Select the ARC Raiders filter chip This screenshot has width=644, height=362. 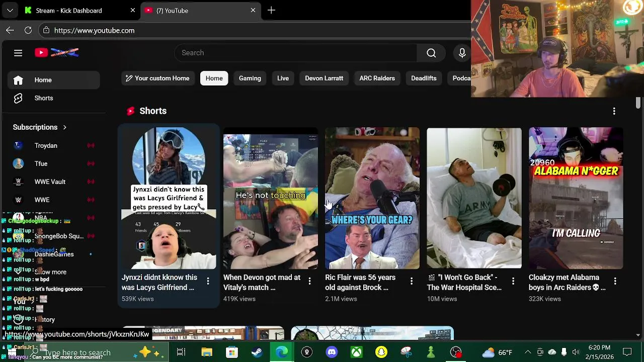click(x=377, y=78)
